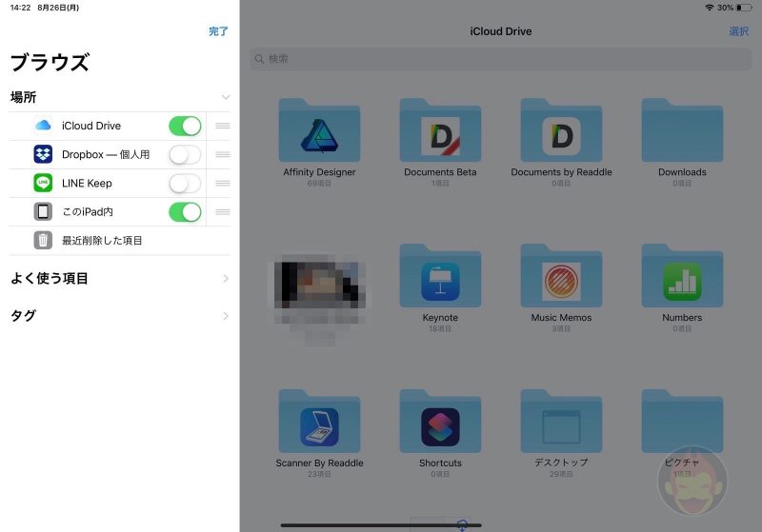
Task: Click the 8月26日(月) date in status bar
Action: pos(58,8)
